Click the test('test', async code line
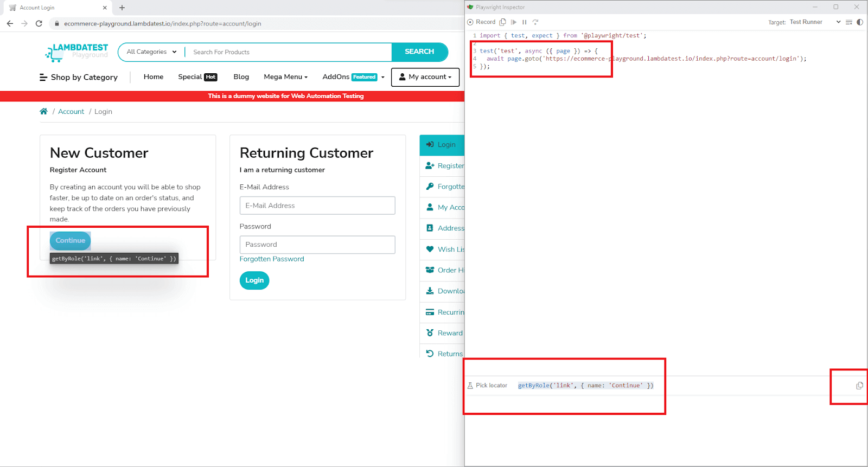 539,51
